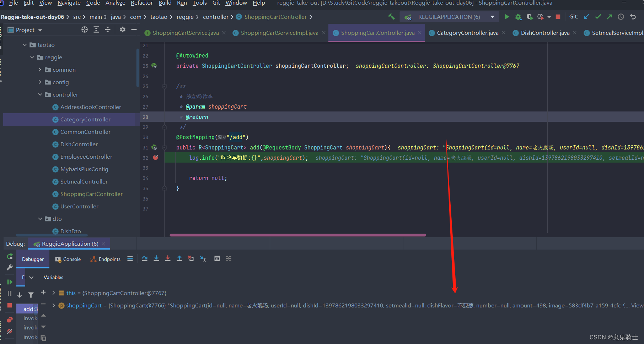Click View link on shoppingCart value
The image size is (644, 344).
point(637,305)
